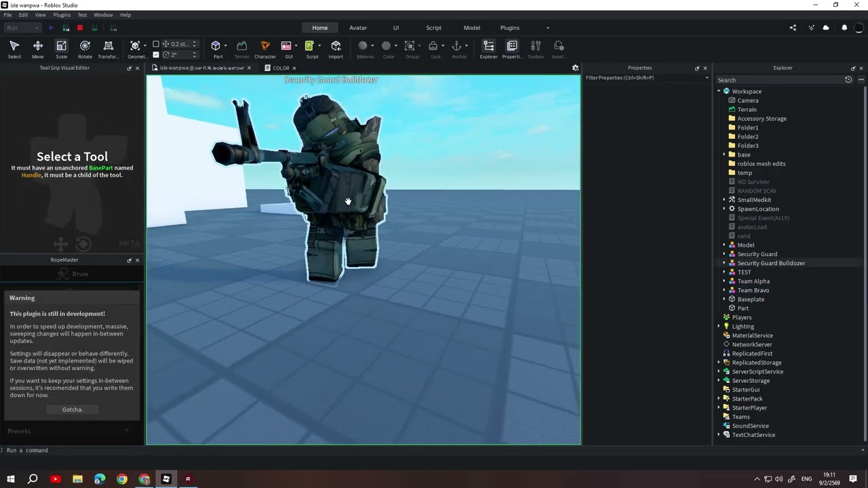The height and width of the screenshot is (488, 868).
Task: Click the Import toolbar button
Action: click(336, 49)
